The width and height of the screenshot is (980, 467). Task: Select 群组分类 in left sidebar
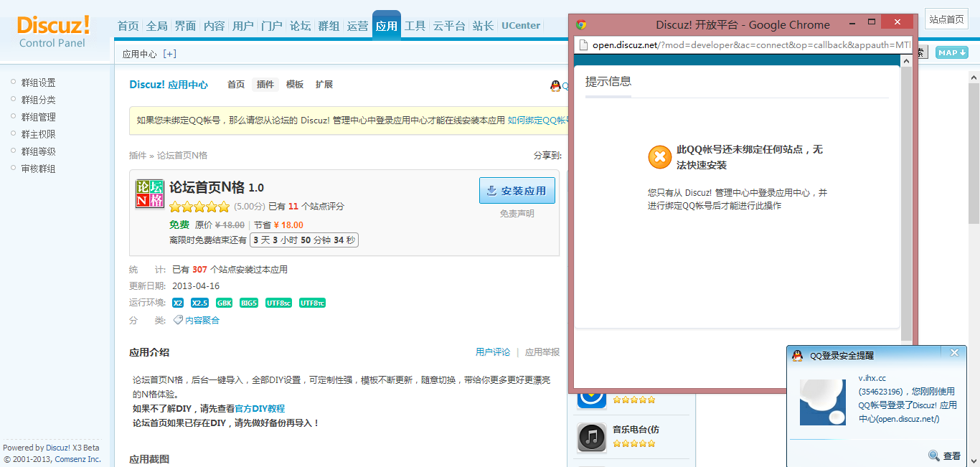39,100
